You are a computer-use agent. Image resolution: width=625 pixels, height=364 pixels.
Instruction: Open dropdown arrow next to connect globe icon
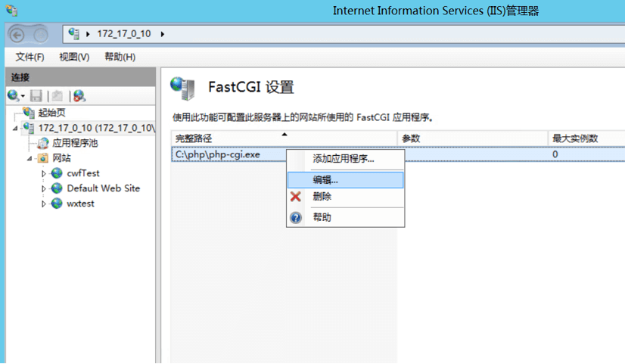23,96
